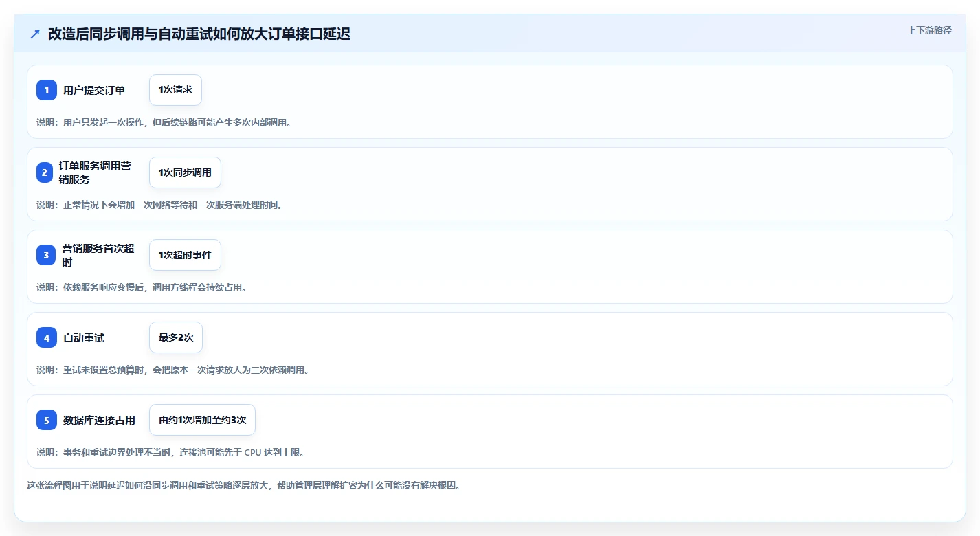The image size is (980, 536).
Task: Select the 自动重试 step label
Action: (84, 337)
